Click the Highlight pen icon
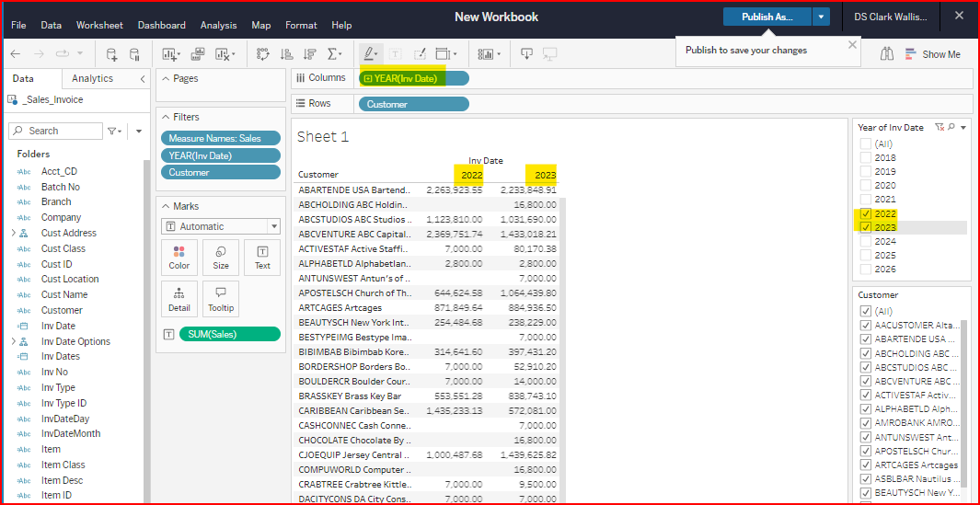 369,54
